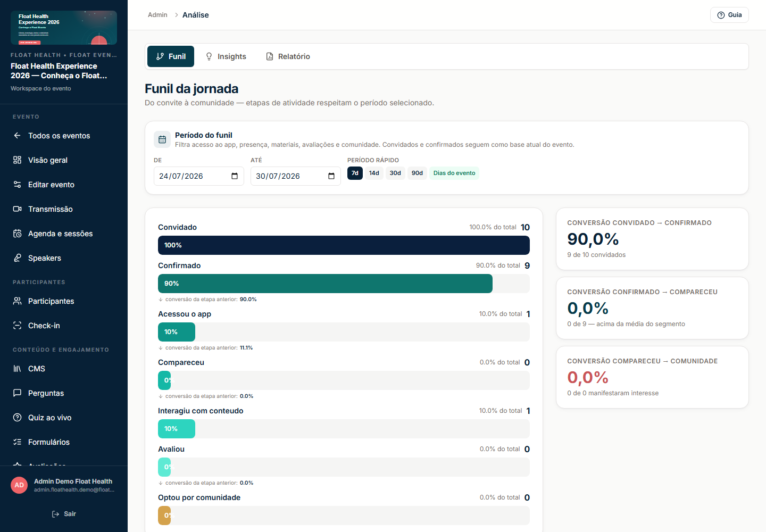Open Quiz ao vivo
The width and height of the screenshot is (766, 532).
64,418
